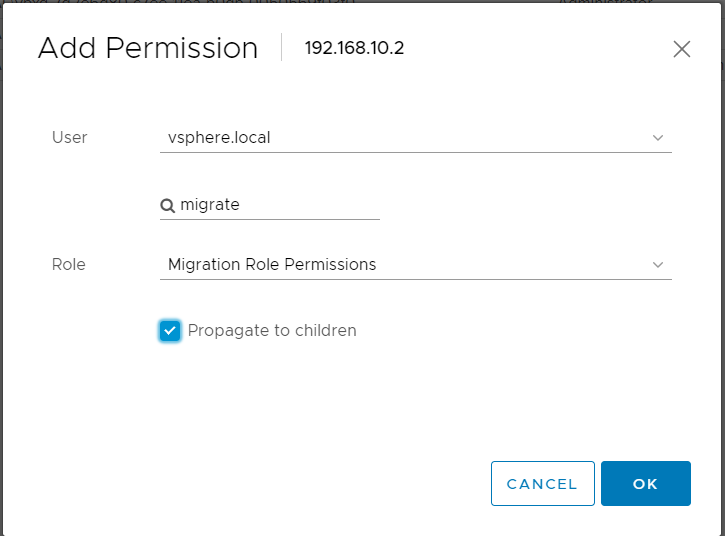Click the vertical divider beside the title
This screenshot has width=725, height=536.
click(x=282, y=47)
